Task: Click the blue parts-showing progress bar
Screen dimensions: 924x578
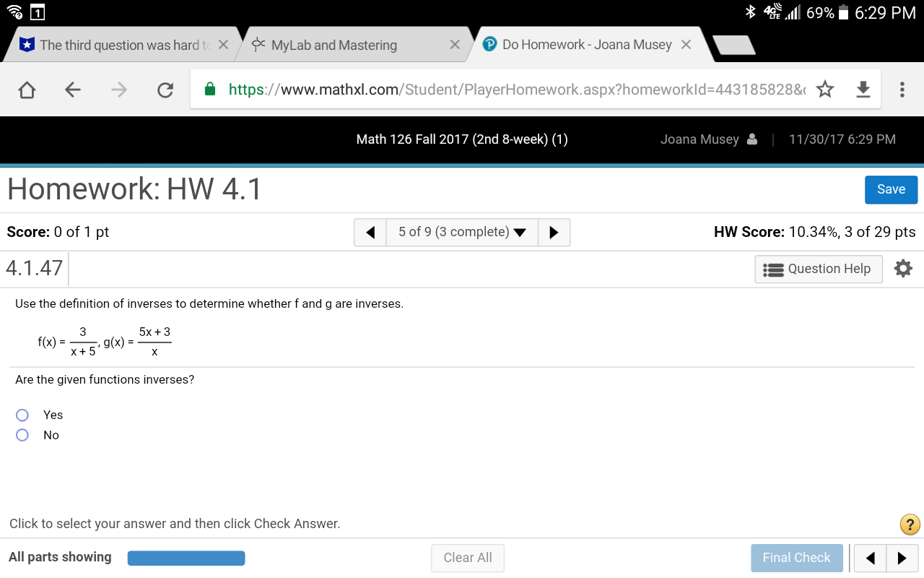Action: [186, 558]
